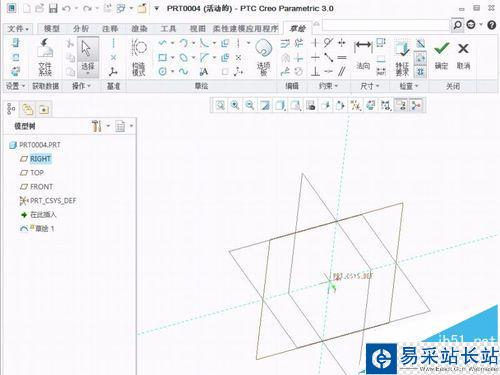500x375 pixels.
Task: Select the chamfer sketch tool
Action: click(204, 57)
